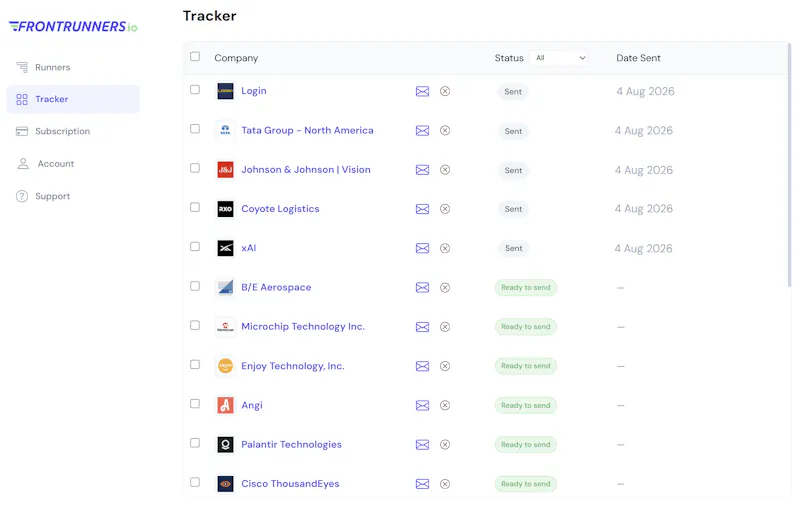The height and width of the screenshot is (512, 800).
Task: Click the envelope icon for Login
Action: [x=422, y=91]
